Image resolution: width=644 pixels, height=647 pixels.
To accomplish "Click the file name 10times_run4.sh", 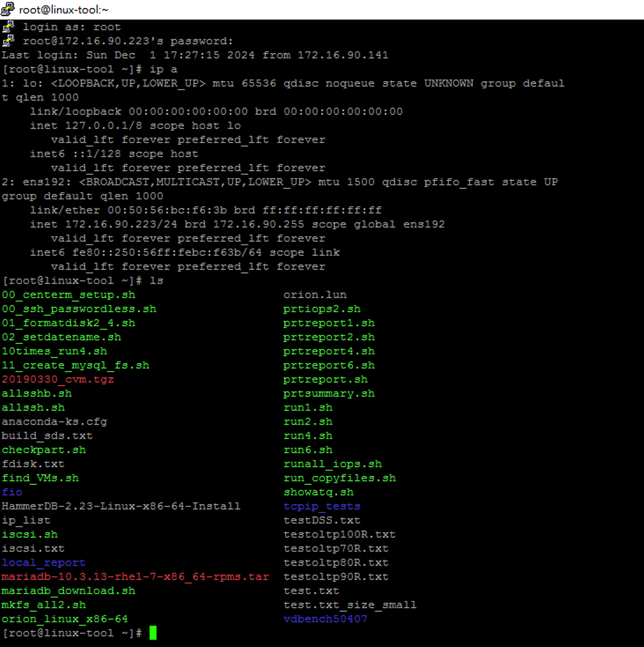I will click(x=54, y=351).
